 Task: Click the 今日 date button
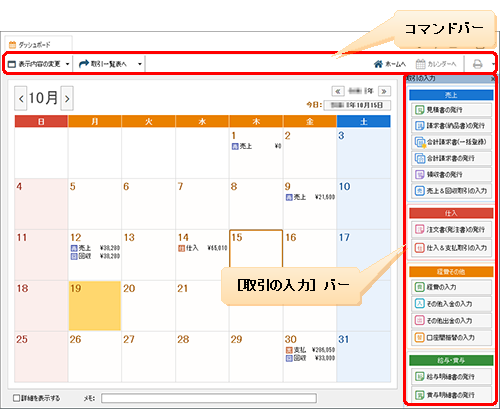[x=357, y=105]
